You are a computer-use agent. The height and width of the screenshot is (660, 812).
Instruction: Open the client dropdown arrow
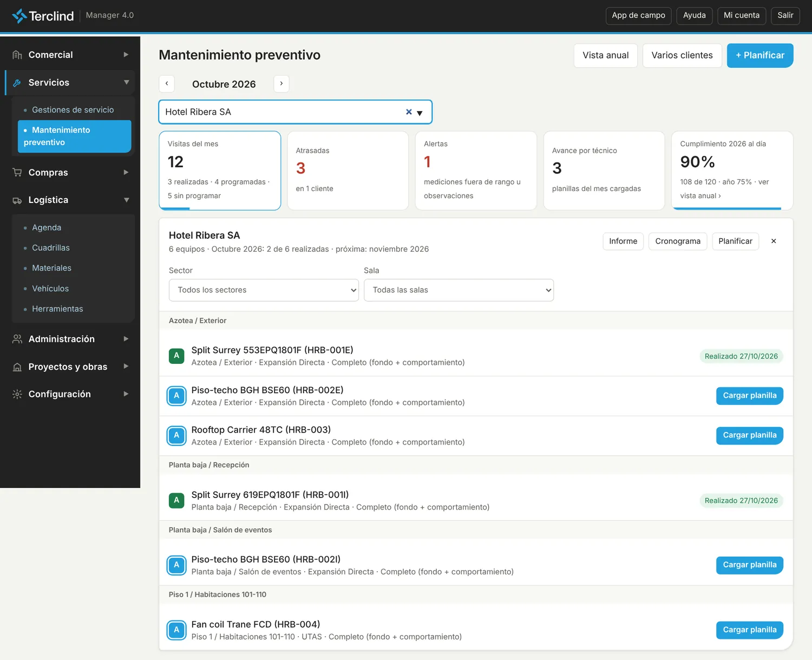(x=420, y=113)
